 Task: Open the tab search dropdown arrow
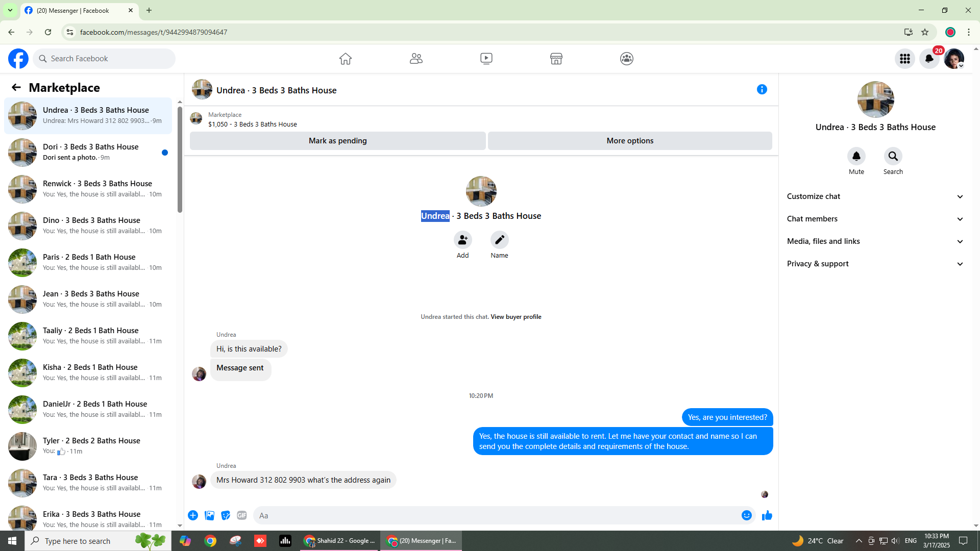[10, 10]
